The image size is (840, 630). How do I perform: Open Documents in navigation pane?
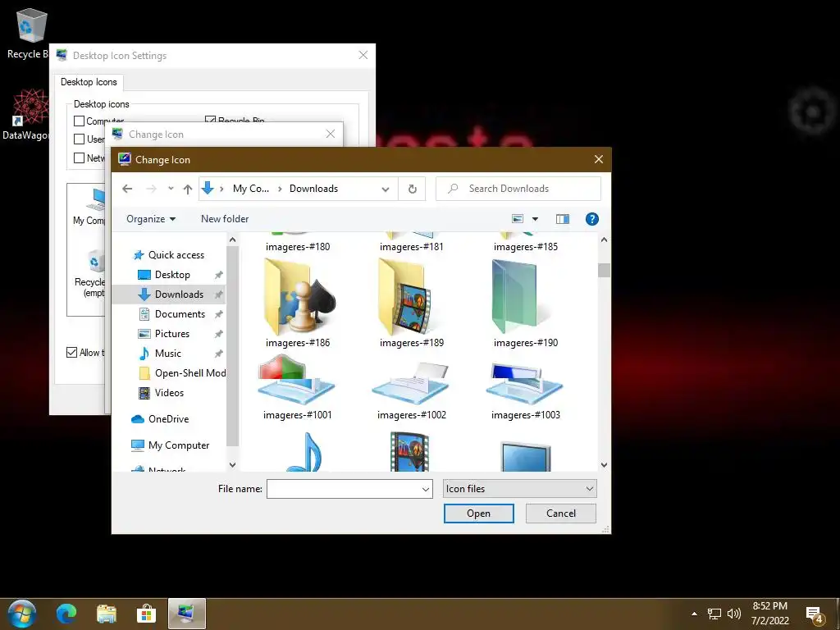[x=172, y=314]
